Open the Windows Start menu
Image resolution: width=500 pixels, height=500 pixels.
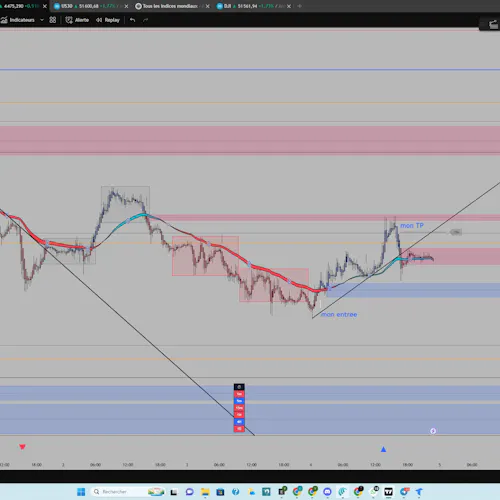pyautogui.click(x=81, y=492)
